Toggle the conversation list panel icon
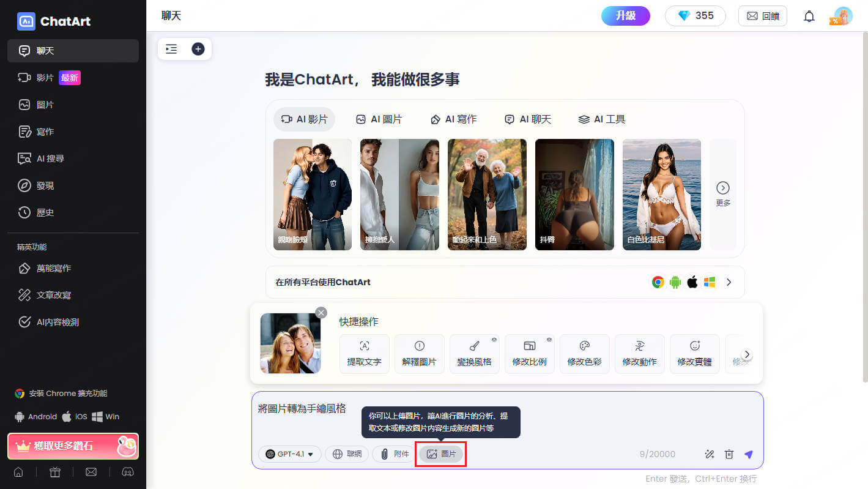 click(171, 49)
